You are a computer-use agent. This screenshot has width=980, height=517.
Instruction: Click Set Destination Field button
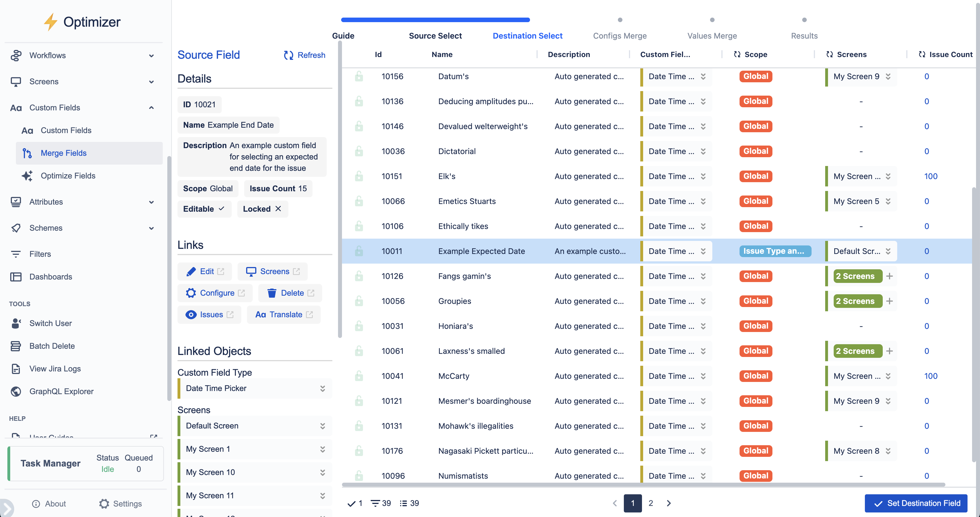[916, 503]
